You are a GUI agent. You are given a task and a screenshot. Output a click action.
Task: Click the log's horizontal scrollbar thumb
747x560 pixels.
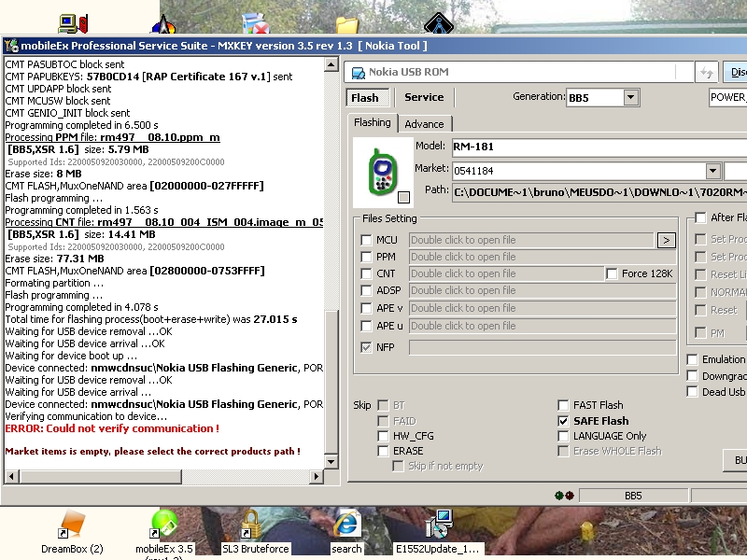pos(101,476)
